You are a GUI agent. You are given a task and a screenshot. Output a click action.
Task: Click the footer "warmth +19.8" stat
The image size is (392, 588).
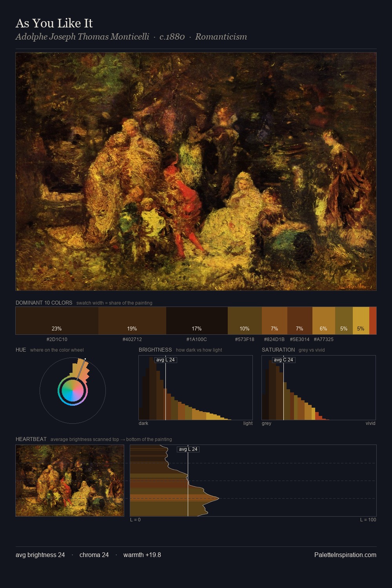tap(142, 555)
